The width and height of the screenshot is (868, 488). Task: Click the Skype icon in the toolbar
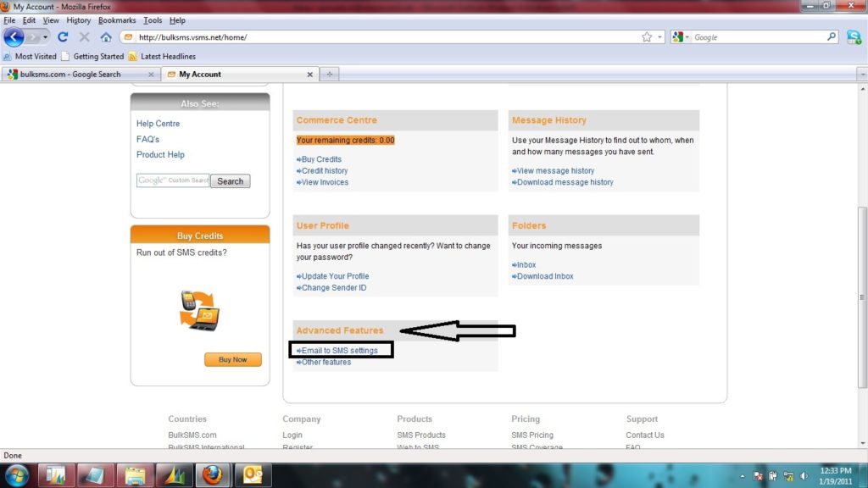point(854,37)
